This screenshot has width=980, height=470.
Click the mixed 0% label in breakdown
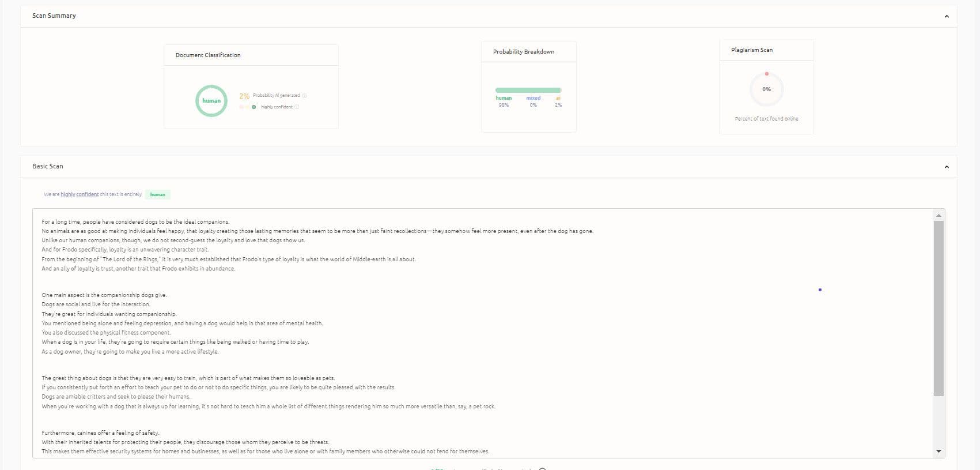pyautogui.click(x=533, y=101)
